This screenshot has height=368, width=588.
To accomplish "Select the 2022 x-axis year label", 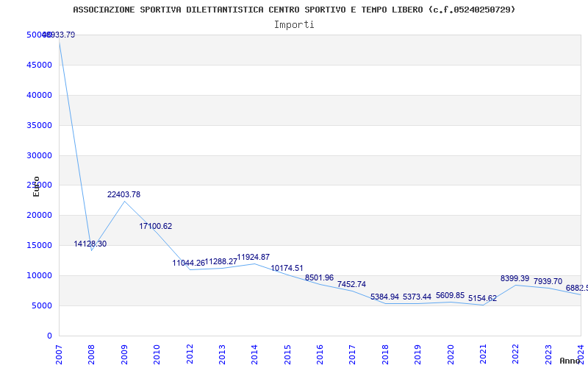I will pos(516,355).
